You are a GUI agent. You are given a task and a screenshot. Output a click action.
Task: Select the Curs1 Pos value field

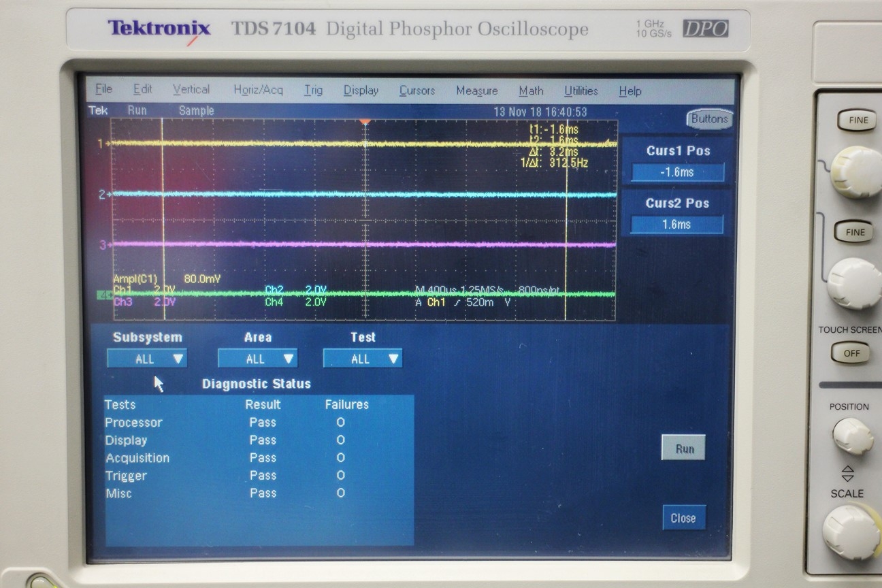pyautogui.click(x=677, y=172)
